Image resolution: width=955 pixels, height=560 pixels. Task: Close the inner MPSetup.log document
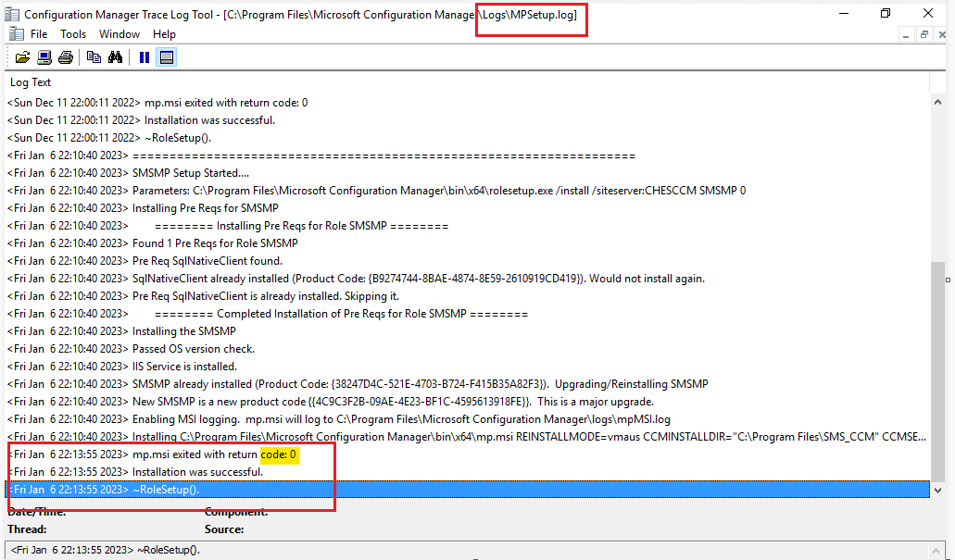942,35
